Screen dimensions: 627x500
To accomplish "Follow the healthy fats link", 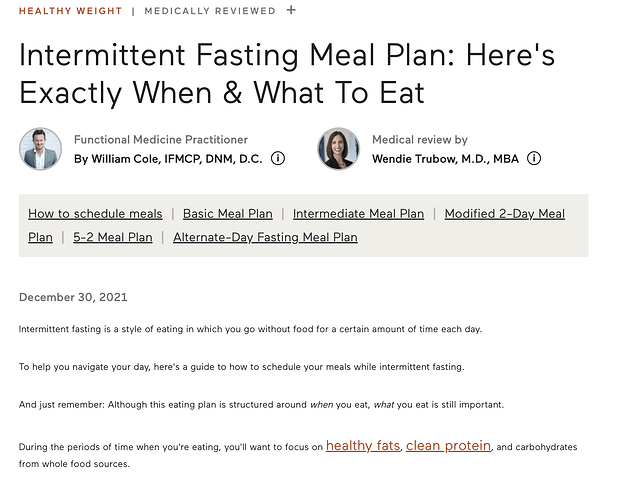I will click(363, 445).
